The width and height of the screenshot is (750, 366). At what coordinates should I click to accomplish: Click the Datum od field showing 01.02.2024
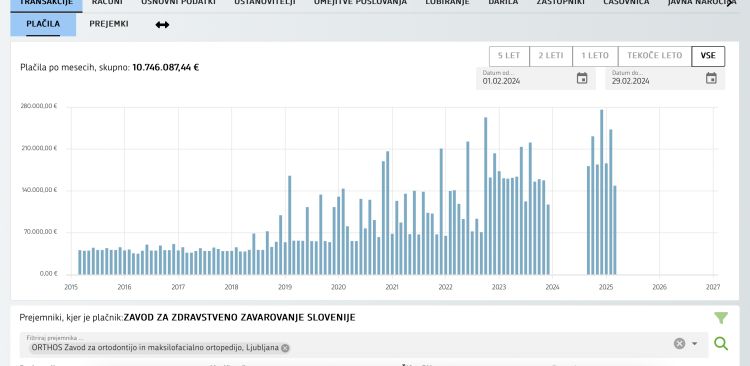536,78
